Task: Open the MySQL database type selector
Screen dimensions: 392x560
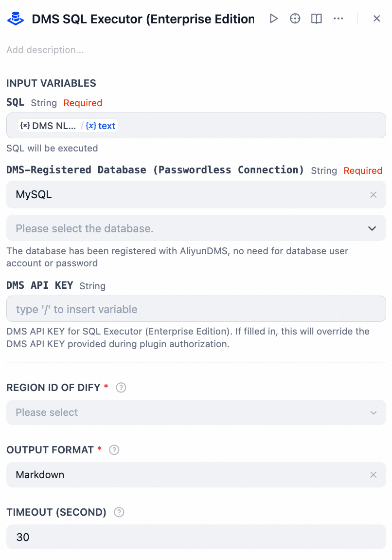Action: click(185, 195)
